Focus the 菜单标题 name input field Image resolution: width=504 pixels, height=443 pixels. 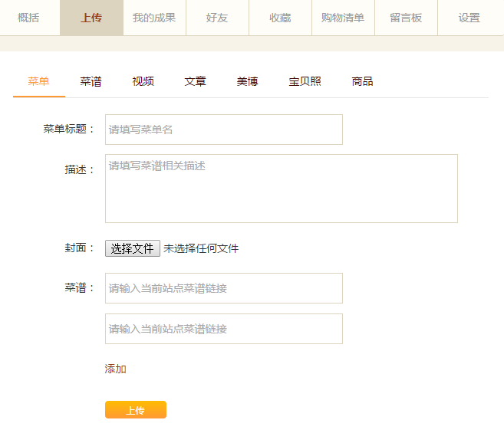[224, 130]
